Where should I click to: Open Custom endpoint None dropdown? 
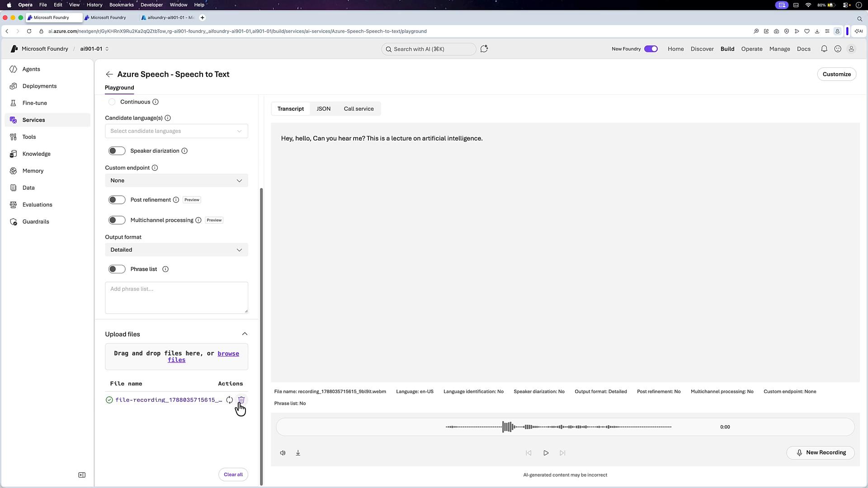176,181
